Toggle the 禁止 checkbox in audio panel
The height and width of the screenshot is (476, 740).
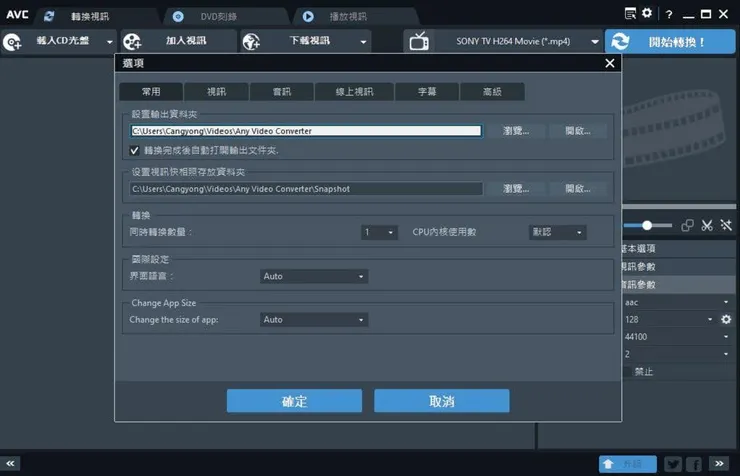click(627, 372)
